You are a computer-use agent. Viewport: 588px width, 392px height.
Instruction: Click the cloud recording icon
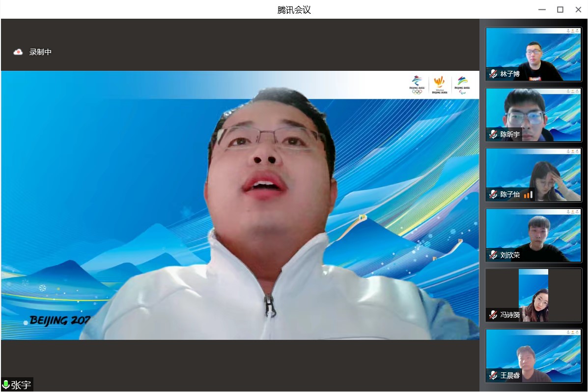(18, 52)
